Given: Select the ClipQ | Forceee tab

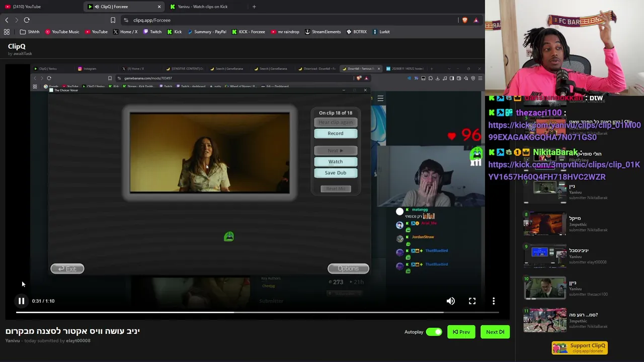Looking at the screenshot, I should [x=124, y=7].
